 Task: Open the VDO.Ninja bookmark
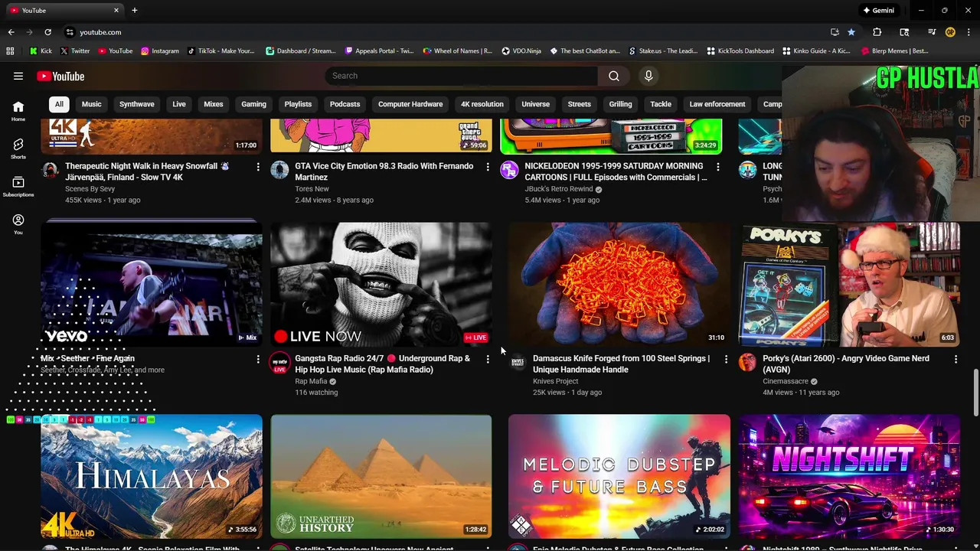click(x=521, y=51)
